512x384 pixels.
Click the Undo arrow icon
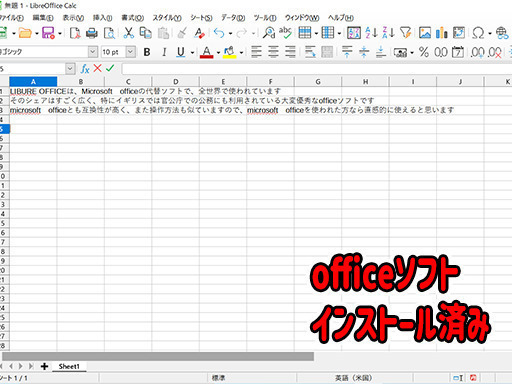[219, 33]
